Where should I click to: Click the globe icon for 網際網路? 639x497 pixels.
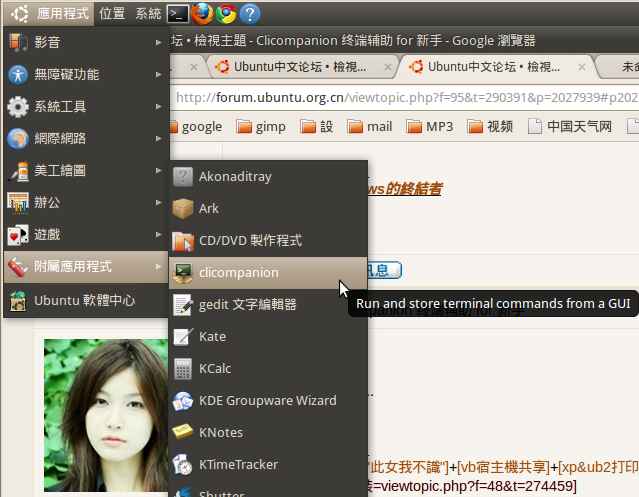tap(18, 139)
